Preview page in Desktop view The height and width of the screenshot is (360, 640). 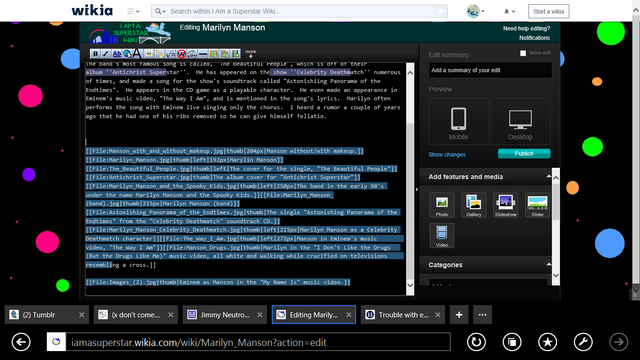(x=520, y=121)
